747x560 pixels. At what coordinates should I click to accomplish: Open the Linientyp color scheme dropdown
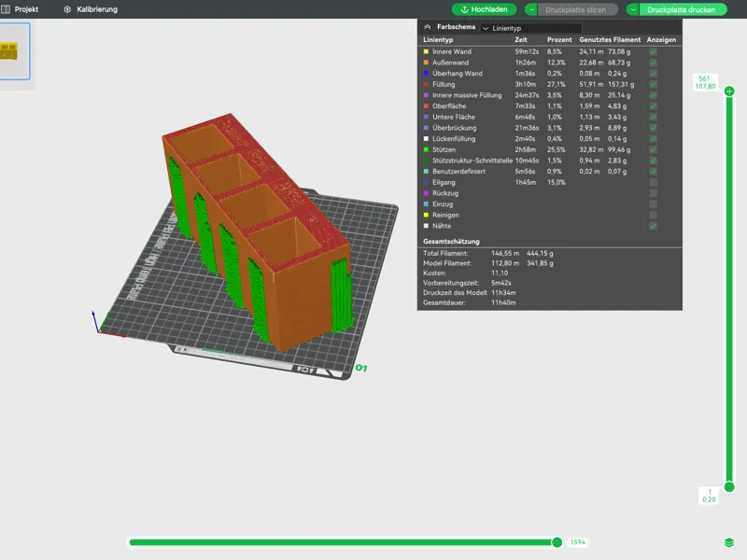click(530, 28)
